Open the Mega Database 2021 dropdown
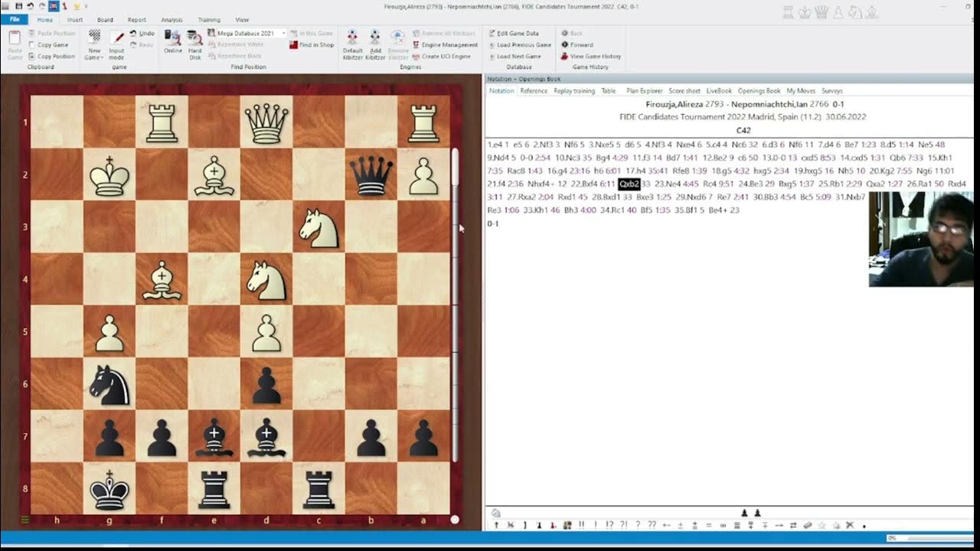 [x=283, y=34]
